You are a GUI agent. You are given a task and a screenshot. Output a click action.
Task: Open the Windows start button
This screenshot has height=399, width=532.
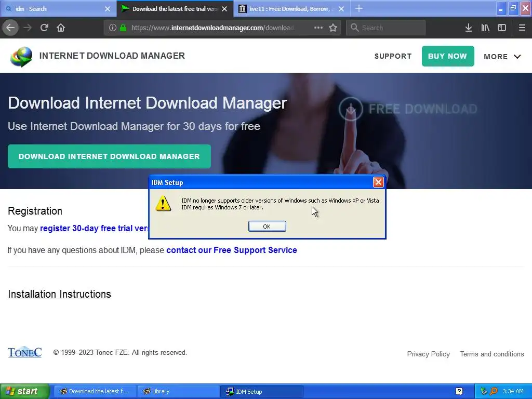(x=25, y=391)
